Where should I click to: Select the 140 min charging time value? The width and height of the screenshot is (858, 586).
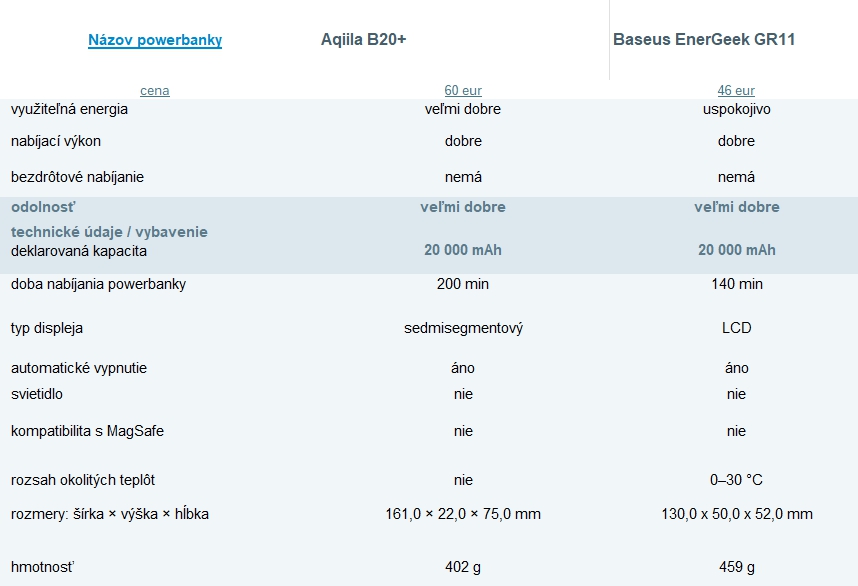coord(737,284)
